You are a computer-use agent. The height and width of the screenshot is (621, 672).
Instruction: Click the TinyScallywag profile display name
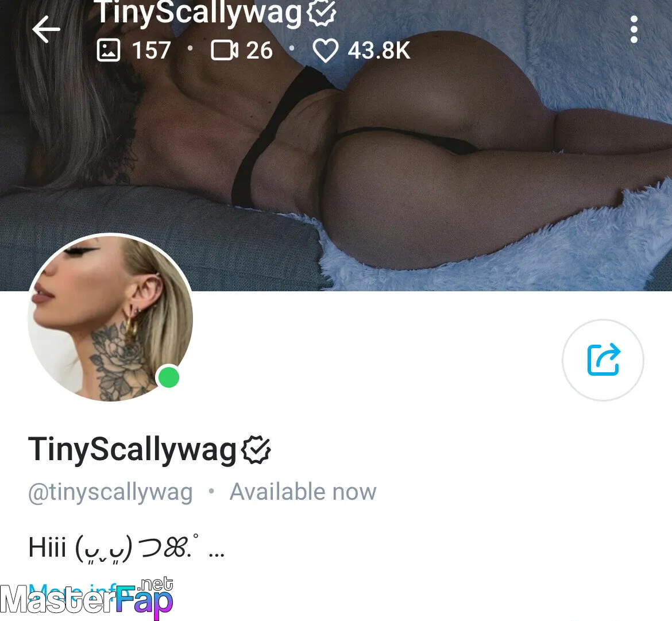[x=133, y=450]
